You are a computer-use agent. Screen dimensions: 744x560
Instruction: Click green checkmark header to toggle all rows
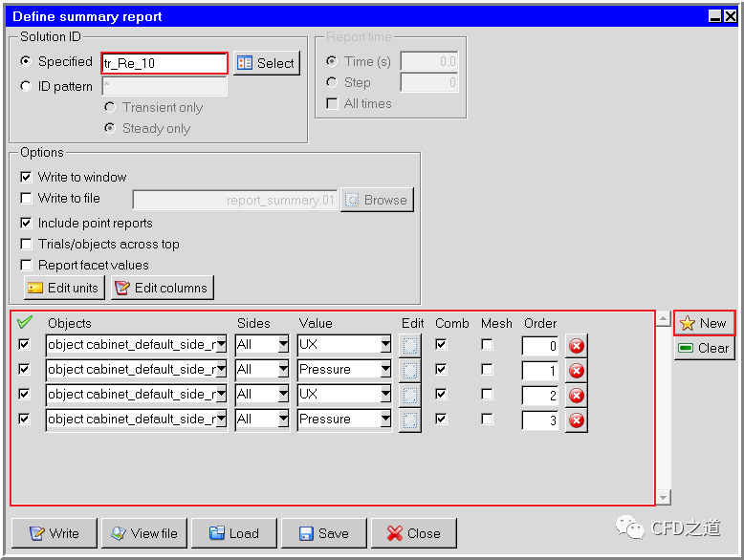pos(24,322)
